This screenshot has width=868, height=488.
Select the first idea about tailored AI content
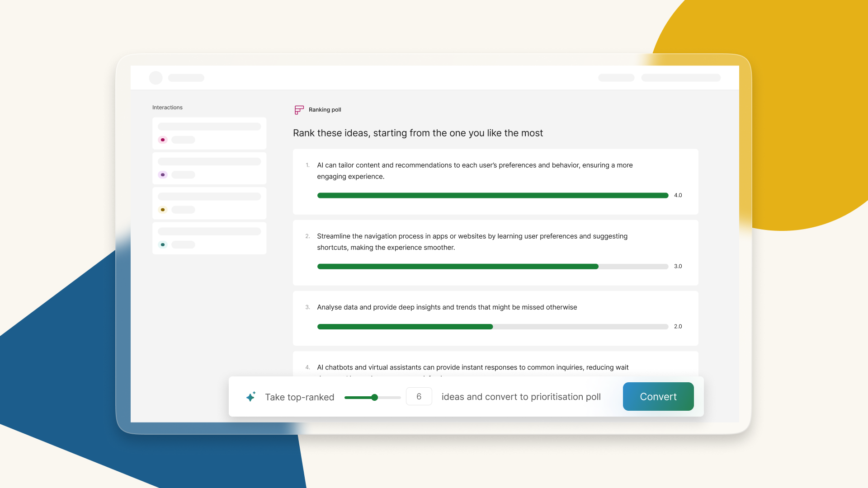tap(495, 181)
